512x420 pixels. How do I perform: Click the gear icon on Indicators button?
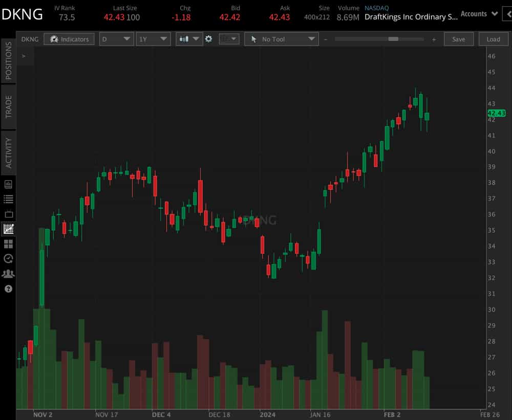(54, 39)
